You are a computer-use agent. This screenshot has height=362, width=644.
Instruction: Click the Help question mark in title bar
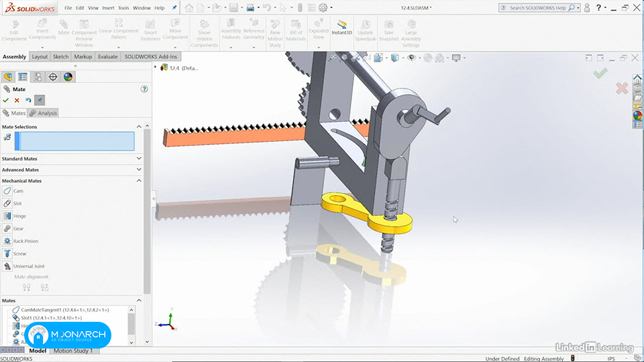click(x=598, y=7)
